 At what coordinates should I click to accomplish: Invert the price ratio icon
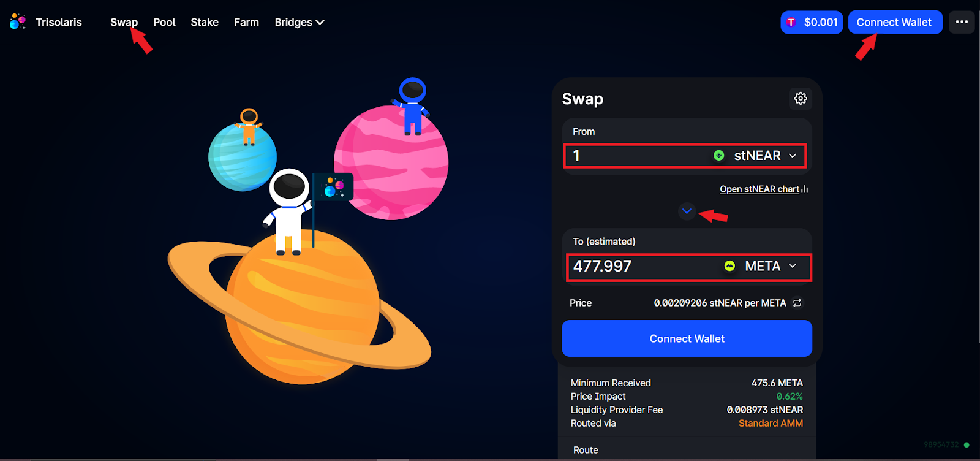click(797, 303)
